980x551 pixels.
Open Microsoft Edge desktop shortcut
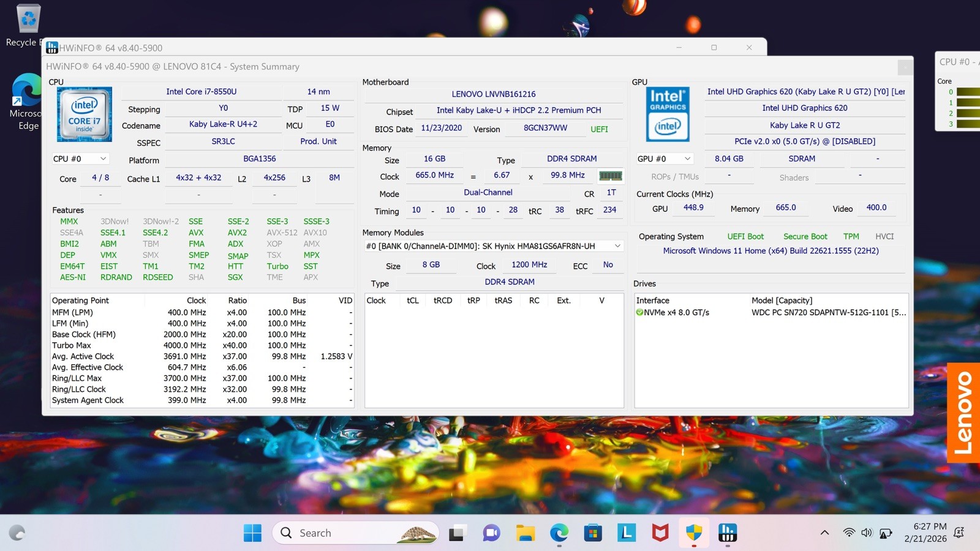pyautogui.click(x=28, y=102)
